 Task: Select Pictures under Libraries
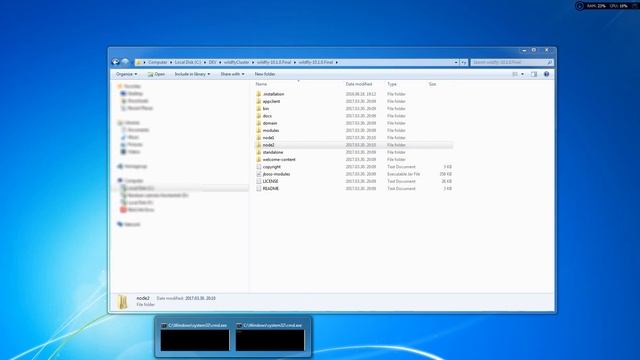click(x=135, y=144)
